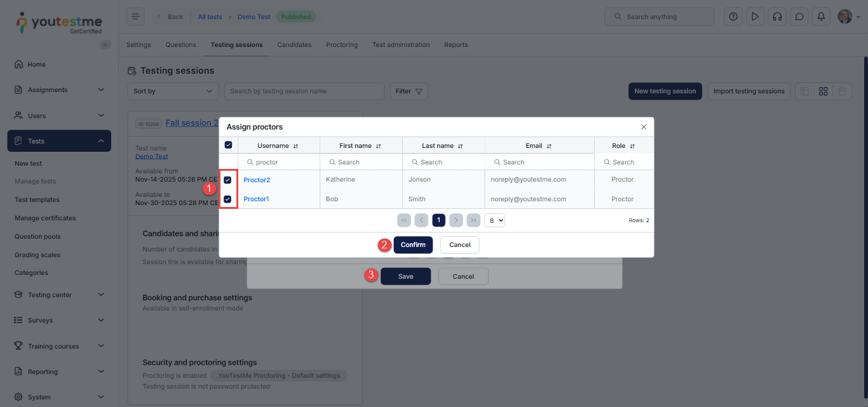Uncheck the Proctor2 row checkbox
The image size is (868, 407).
(227, 180)
